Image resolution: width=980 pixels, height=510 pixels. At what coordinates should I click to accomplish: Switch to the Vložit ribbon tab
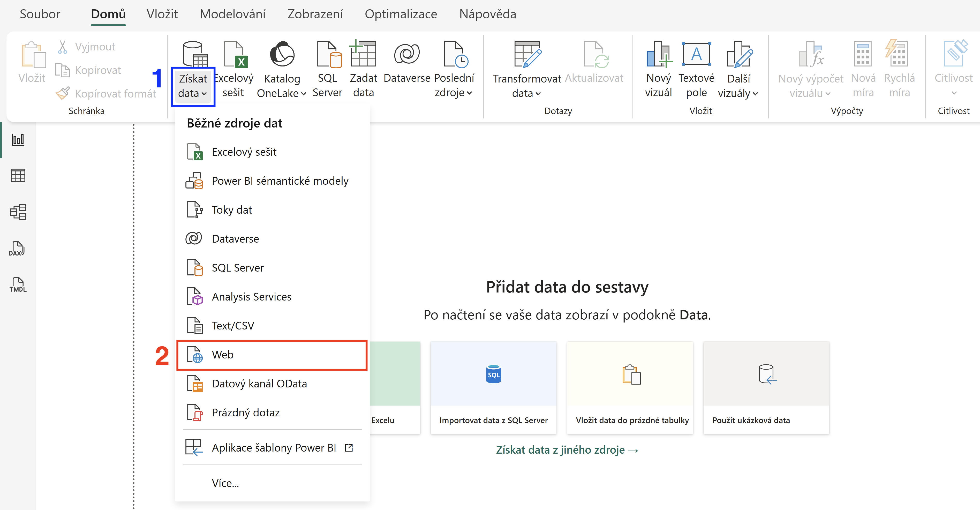click(x=162, y=14)
